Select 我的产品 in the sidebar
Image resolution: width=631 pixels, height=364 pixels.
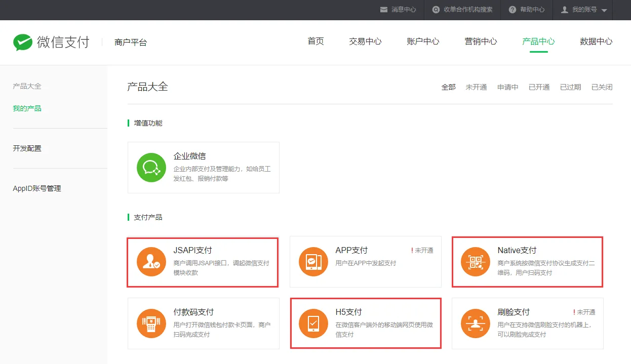pyautogui.click(x=26, y=108)
